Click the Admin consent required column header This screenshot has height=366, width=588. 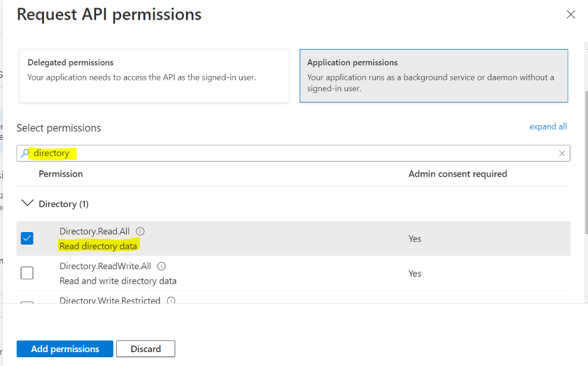(x=457, y=174)
